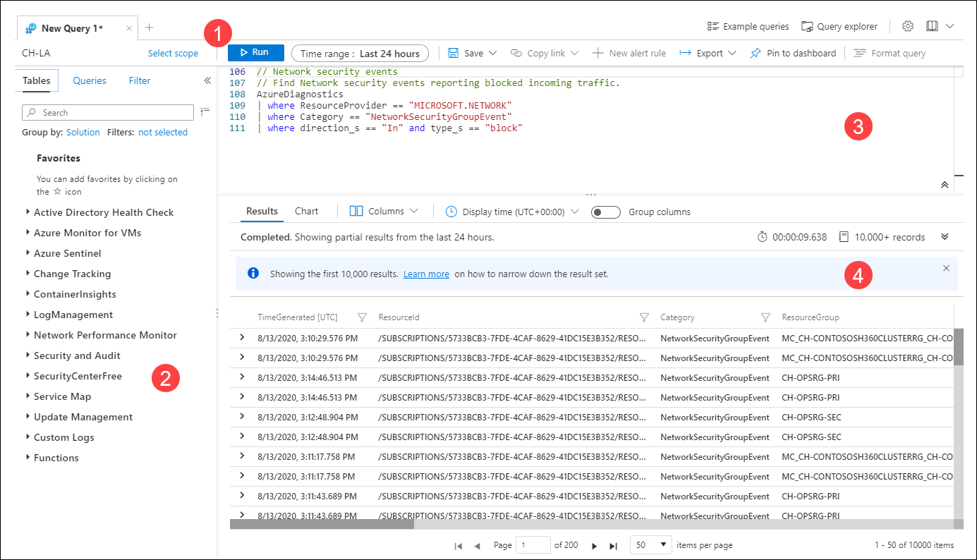Switch to the Tables tab
This screenshot has width=977, height=560.
coord(36,80)
